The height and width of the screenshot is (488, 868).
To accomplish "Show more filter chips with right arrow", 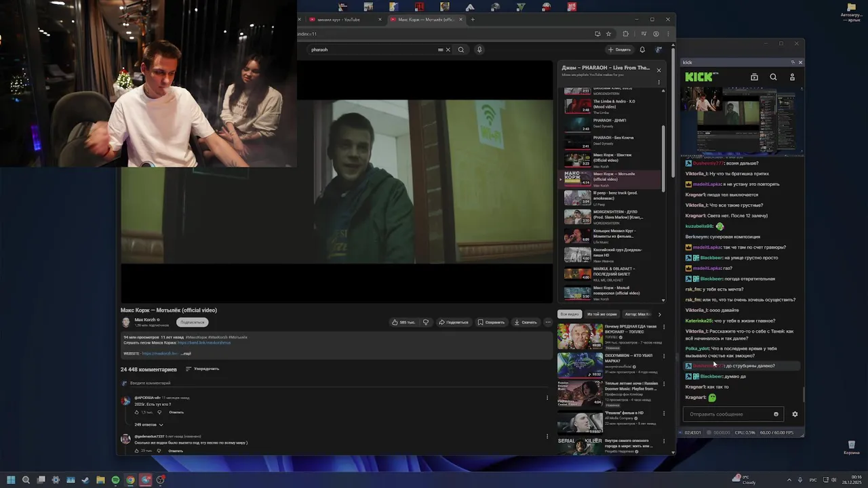I will (660, 314).
